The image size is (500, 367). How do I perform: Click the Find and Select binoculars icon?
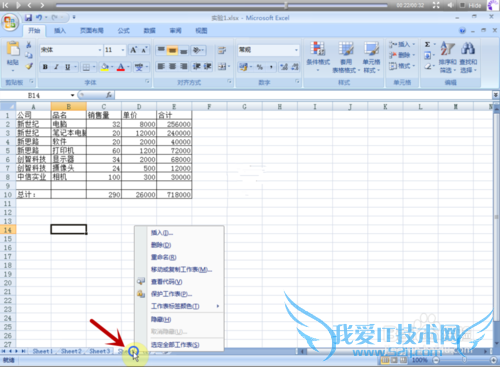[x=468, y=49]
